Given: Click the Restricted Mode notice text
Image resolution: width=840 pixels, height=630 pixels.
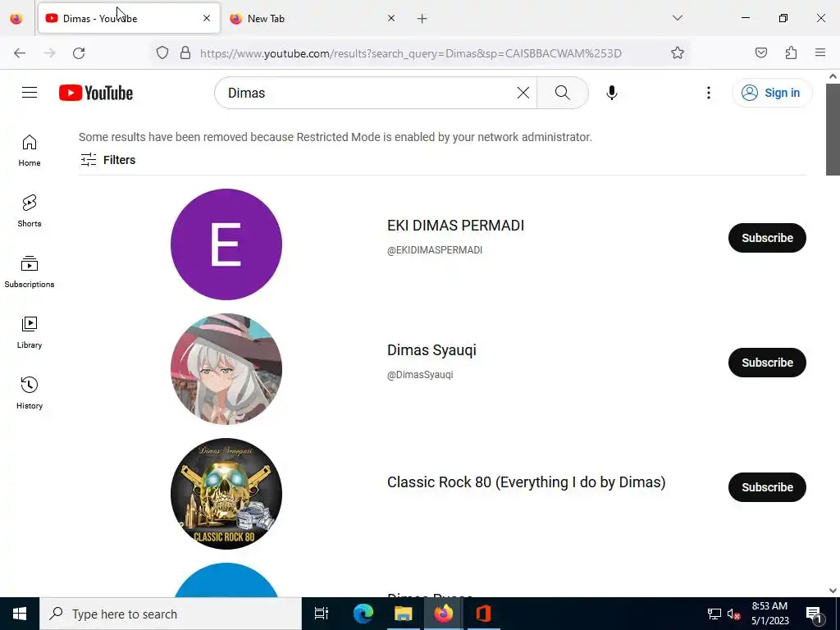Looking at the screenshot, I should 336,137.
